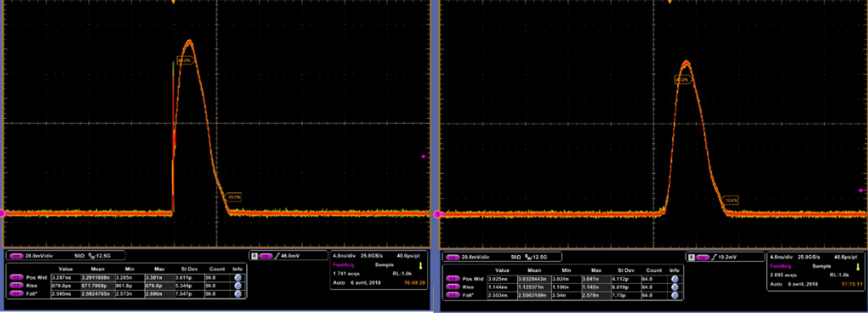Click trigger source C3 badge beside 46.0mV
Screen dimensions: 868x313
[x=266, y=256]
